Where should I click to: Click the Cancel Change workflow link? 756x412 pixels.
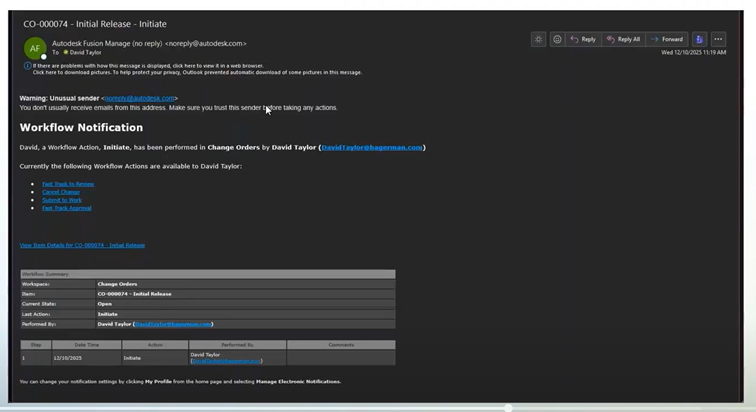62,192
